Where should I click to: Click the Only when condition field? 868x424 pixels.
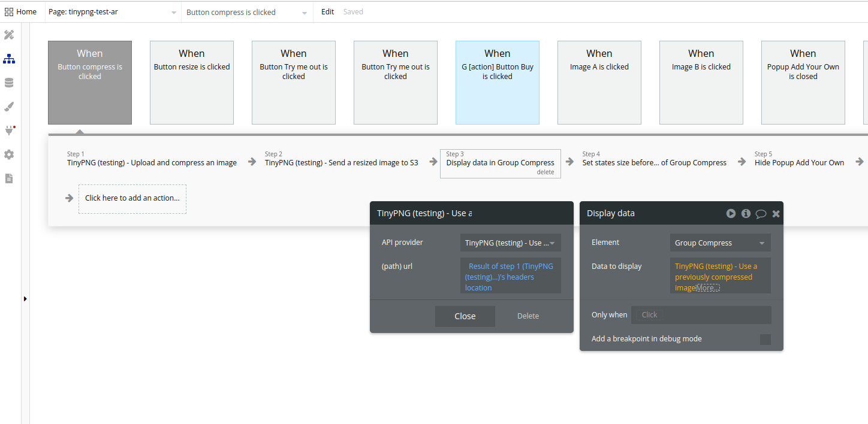[701, 315]
